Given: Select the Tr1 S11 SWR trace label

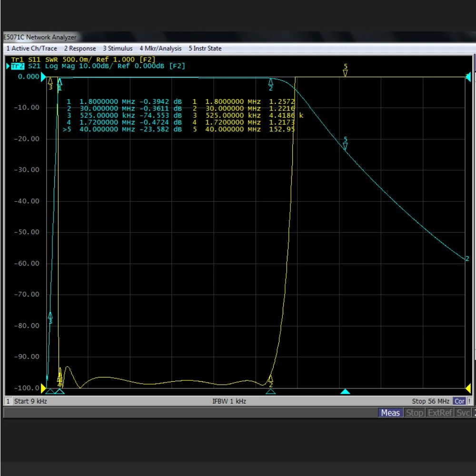Looking at the screenshot, I should pos(83,59).
